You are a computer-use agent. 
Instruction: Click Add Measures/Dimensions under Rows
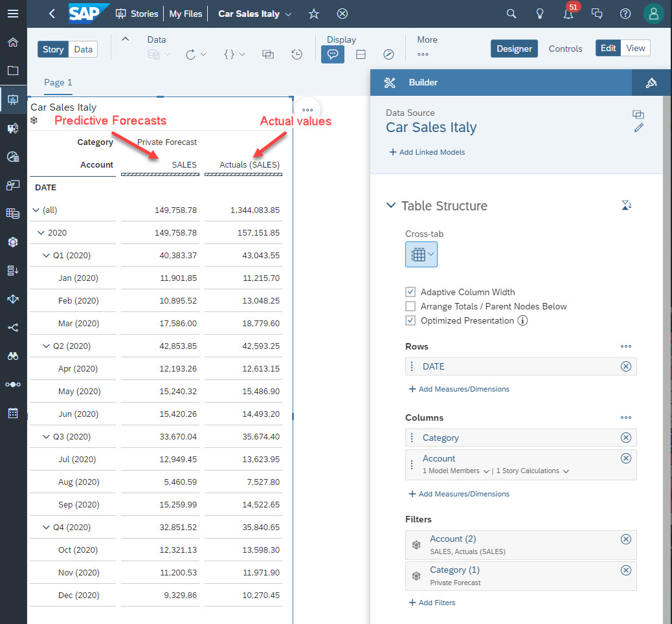point(459,389)
